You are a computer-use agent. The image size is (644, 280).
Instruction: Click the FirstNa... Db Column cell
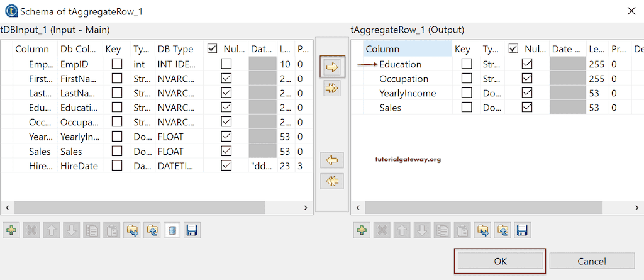[79, 79]
